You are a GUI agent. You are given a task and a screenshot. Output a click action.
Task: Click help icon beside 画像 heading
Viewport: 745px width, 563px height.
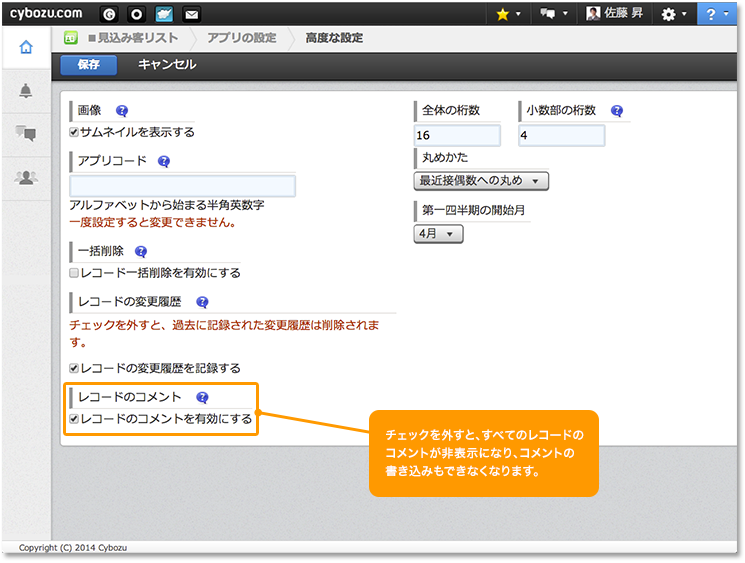(122, 111)
